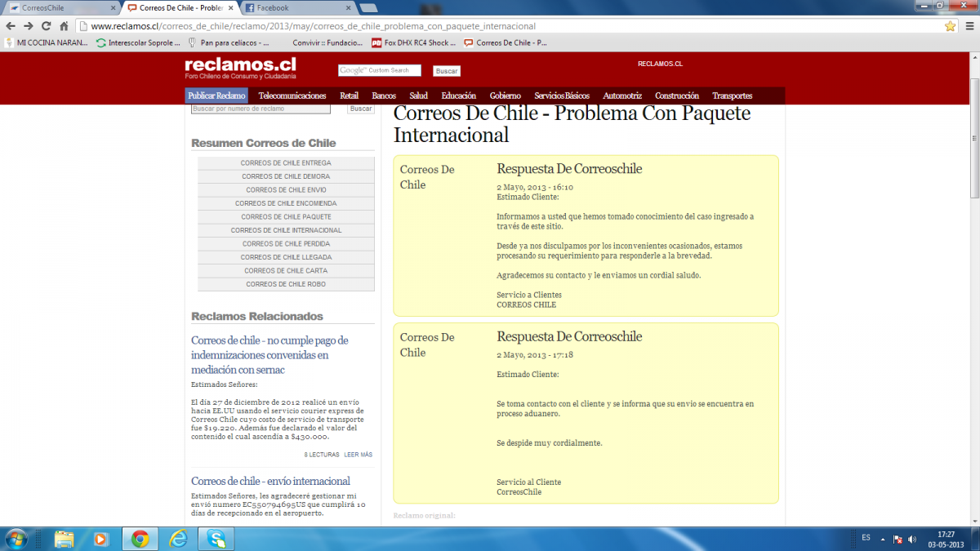Open the Educación menu
This screenshot has width=980, height=551.
pyautogui.click(x=459, y=96)
